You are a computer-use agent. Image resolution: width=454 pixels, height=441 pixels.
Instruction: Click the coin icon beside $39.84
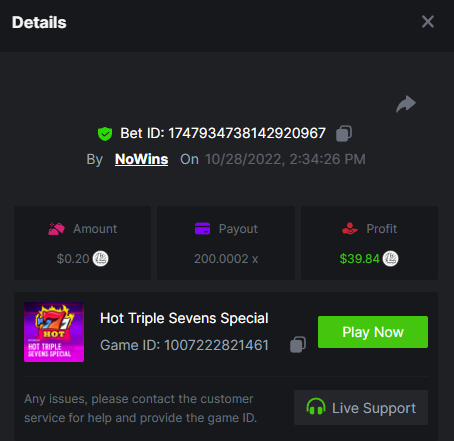[x=390, y=259]
